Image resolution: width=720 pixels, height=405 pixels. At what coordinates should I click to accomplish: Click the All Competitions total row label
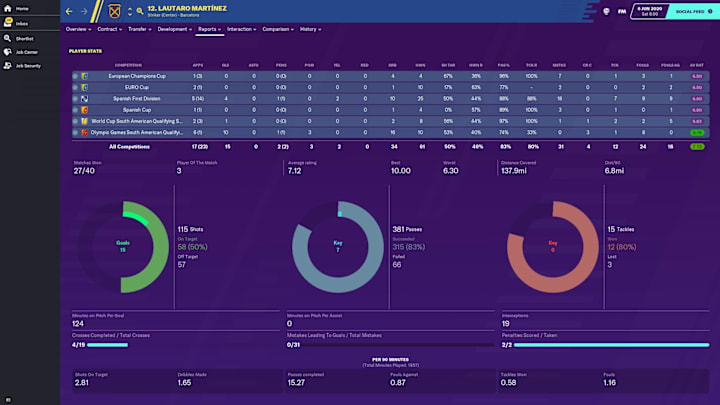pos(129,147)
